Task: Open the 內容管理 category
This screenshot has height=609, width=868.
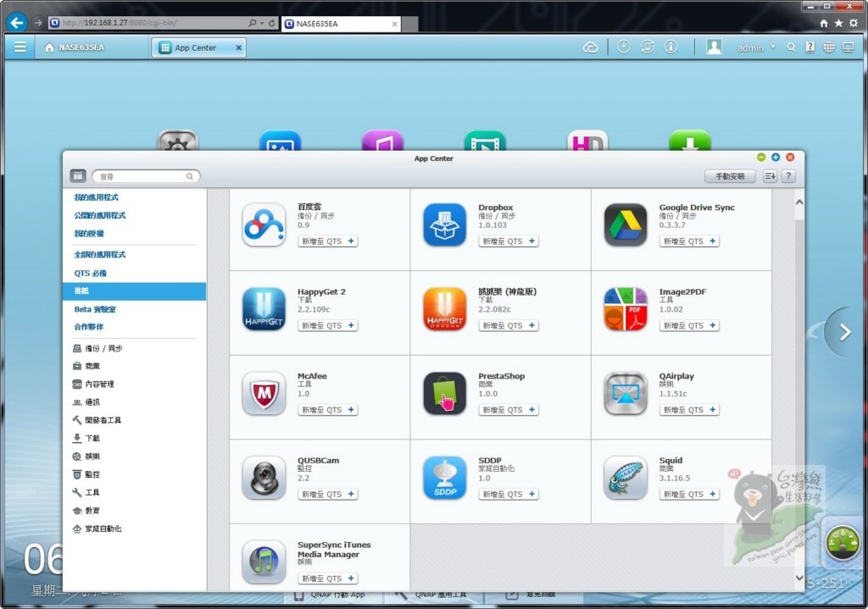Action: coord(93,384)
